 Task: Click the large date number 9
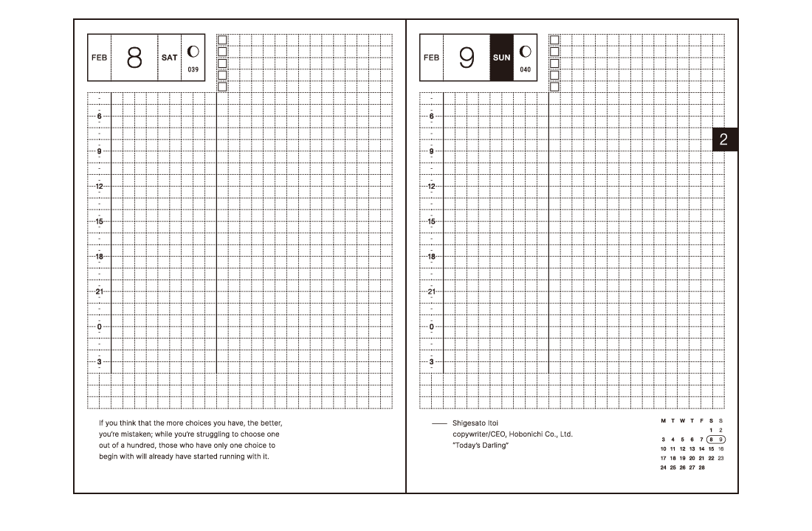(467, 58)
